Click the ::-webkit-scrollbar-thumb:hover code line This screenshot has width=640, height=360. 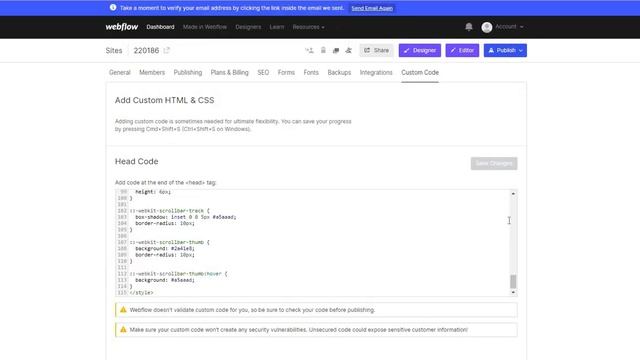point(178,273)
